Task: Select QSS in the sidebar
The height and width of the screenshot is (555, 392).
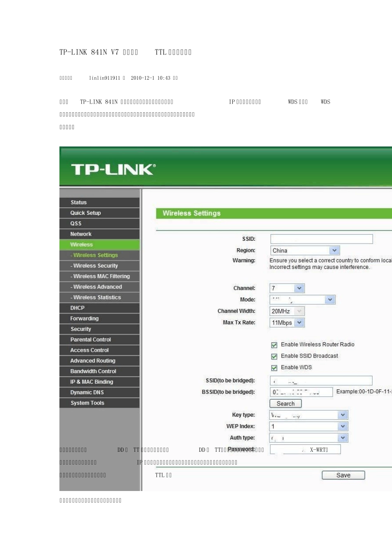Action: [x=99, y=223]
